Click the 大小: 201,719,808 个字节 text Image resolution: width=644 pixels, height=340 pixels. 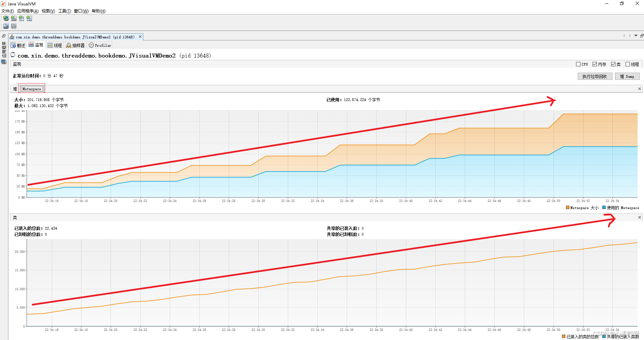(x=39, y=100)
